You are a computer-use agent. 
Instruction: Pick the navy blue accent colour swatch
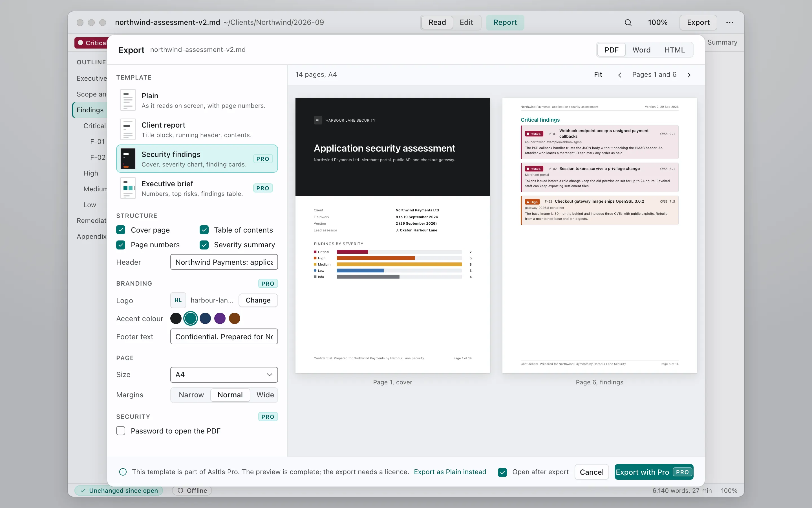(x=205, y=319)
